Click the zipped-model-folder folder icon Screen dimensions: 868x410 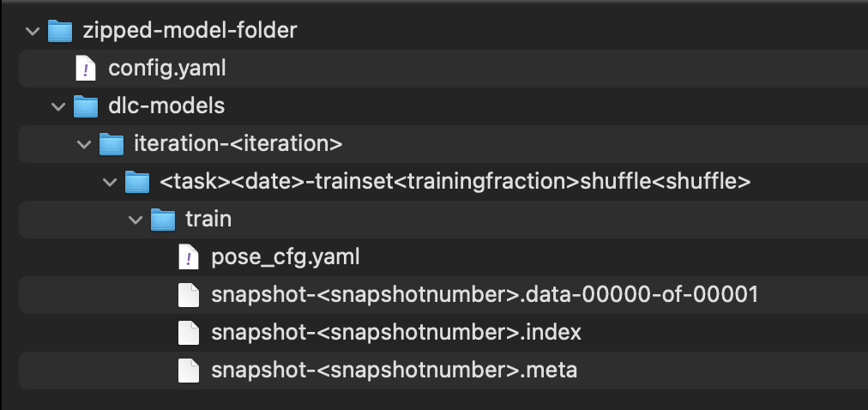point(59,32)
